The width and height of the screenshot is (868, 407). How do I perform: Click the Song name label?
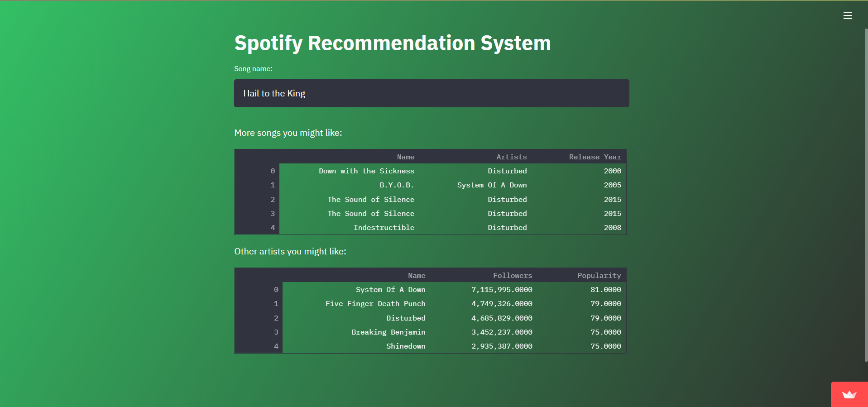253,69
